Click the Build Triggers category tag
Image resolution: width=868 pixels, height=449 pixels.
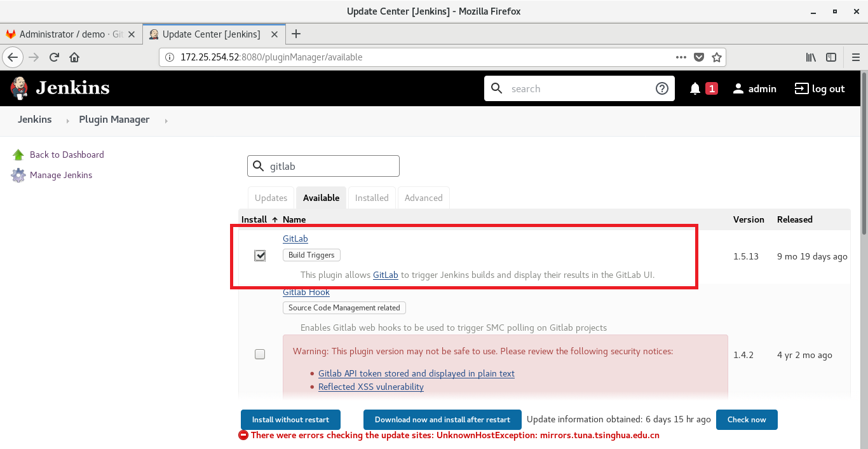[x=311, y=255]
